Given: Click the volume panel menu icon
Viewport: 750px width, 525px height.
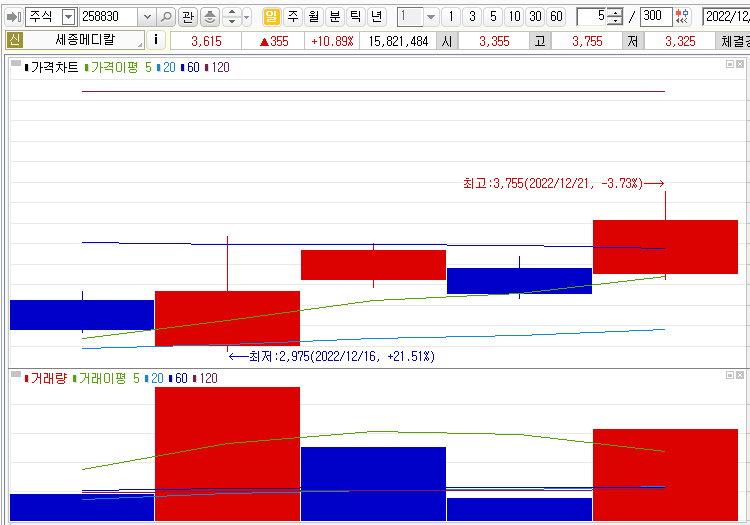Looking at the screenshot, I should coord(16,374).
